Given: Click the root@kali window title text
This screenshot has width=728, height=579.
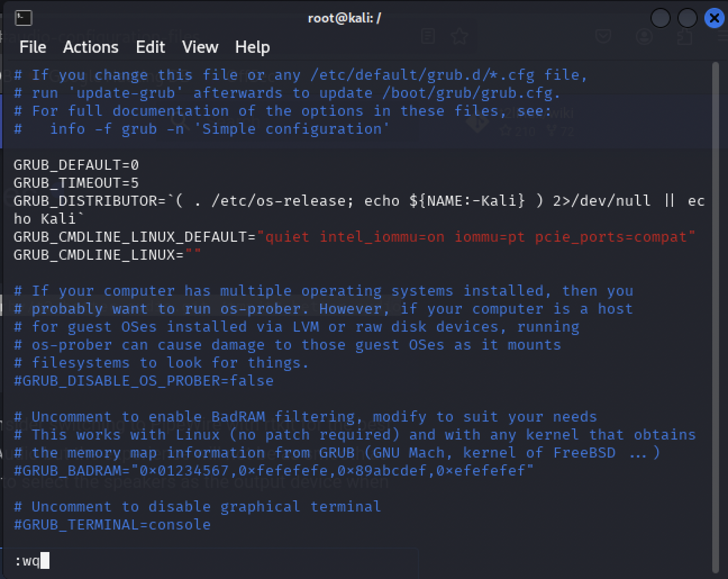Looking at the screenshot, I should (x=344, y=18).
